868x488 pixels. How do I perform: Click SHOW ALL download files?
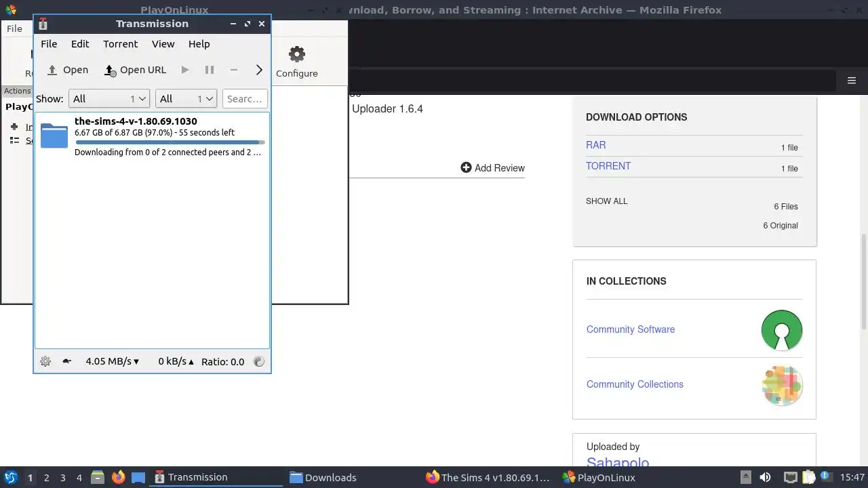point(607,201)
